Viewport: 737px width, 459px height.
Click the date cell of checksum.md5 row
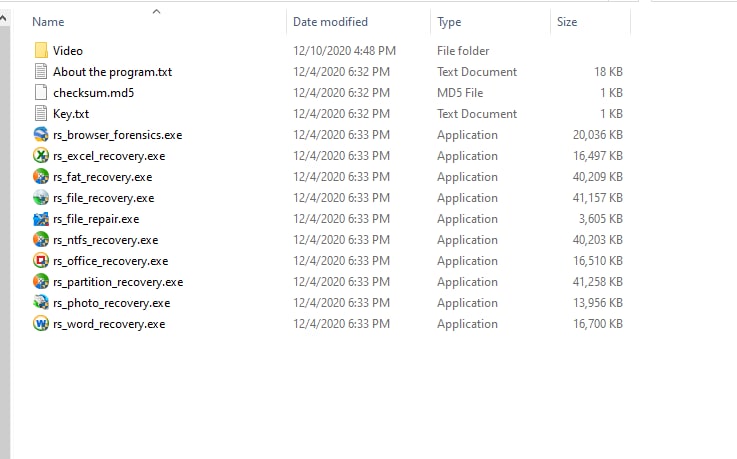341,93
